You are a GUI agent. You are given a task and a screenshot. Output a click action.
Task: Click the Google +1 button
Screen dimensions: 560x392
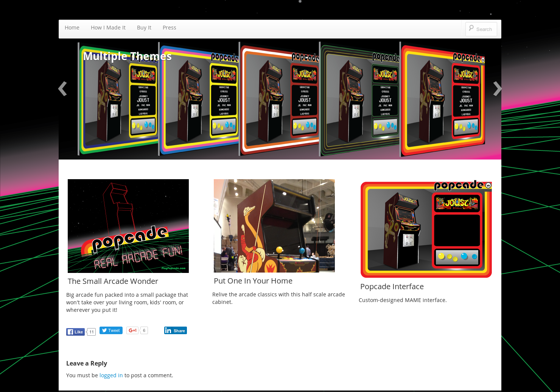point(132,330)
